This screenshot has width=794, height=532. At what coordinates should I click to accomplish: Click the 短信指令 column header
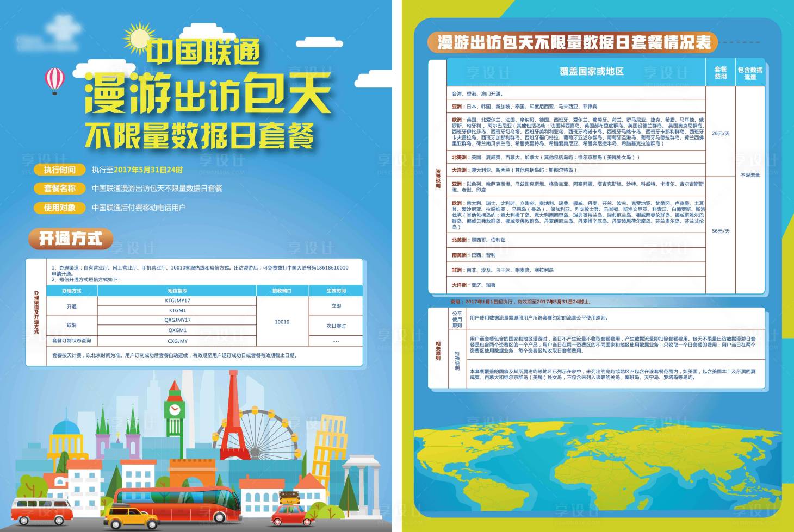(x=177, y=291)
